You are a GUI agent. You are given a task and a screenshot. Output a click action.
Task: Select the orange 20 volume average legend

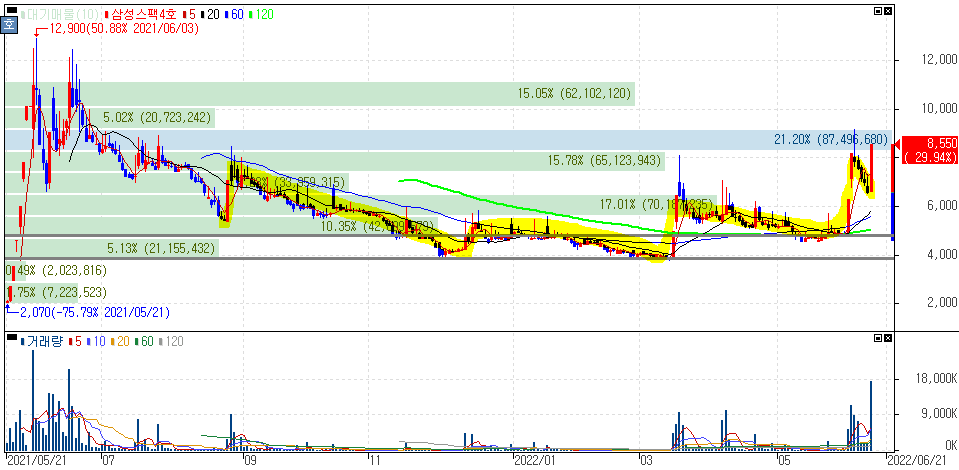click(x=122, y=341)
